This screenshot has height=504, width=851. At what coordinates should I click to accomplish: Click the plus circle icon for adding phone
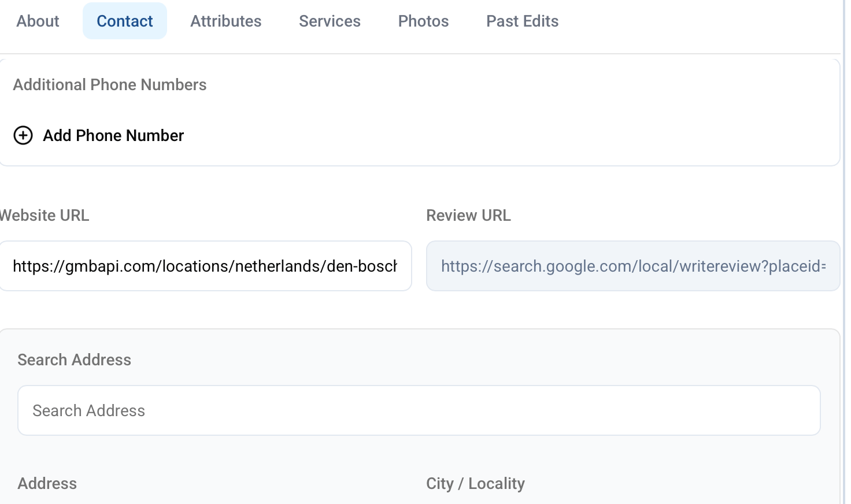[23, 135]
